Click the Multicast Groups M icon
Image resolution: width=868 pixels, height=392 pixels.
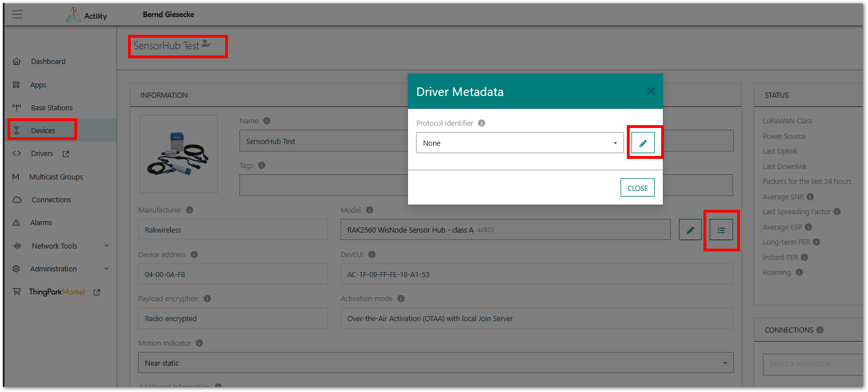point(16,177)
